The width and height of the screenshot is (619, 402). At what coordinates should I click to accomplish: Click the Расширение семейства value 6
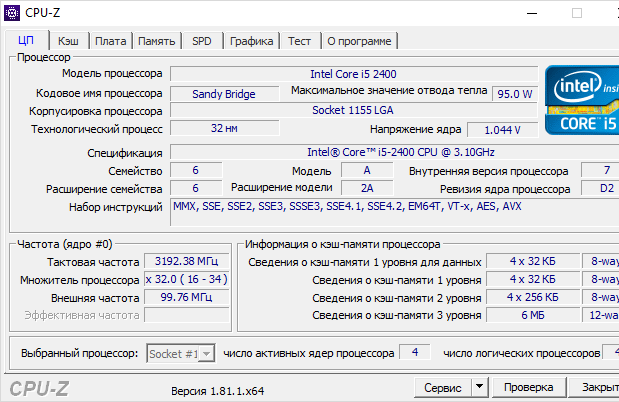coord(196,188)
